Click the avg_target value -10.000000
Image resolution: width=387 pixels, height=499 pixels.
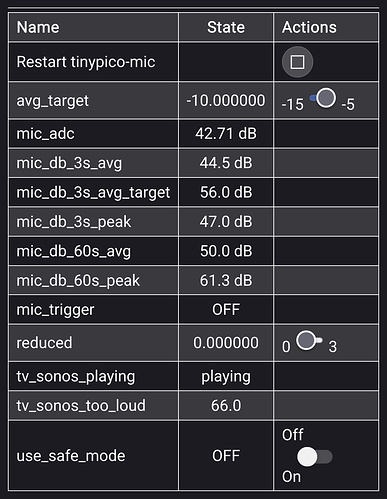pyautogui.click(x=226, y=100)
